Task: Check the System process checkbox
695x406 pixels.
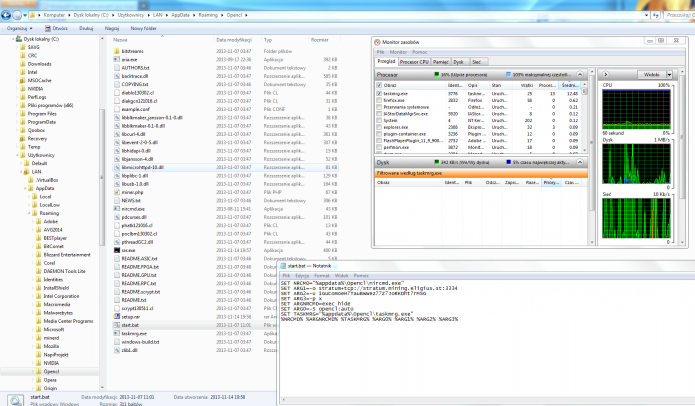Action: 379,121
